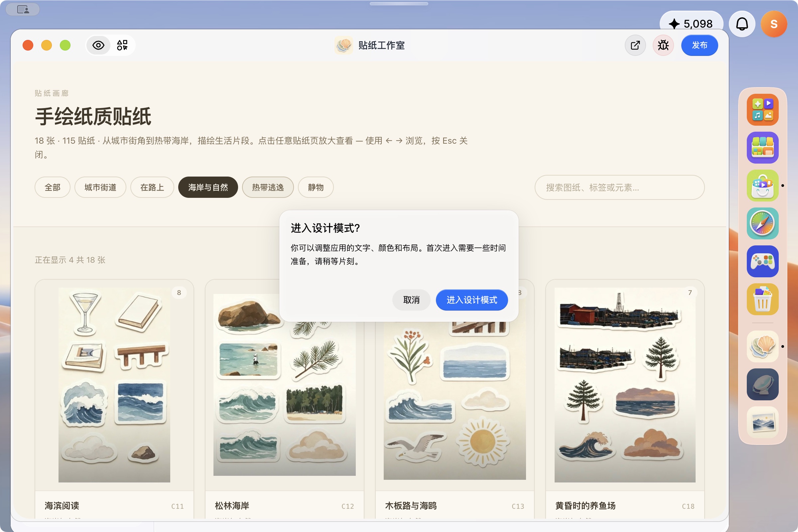Open seashell sticker studio dock icon
Screen dimensions: 798x532
[x=762, y=346]
